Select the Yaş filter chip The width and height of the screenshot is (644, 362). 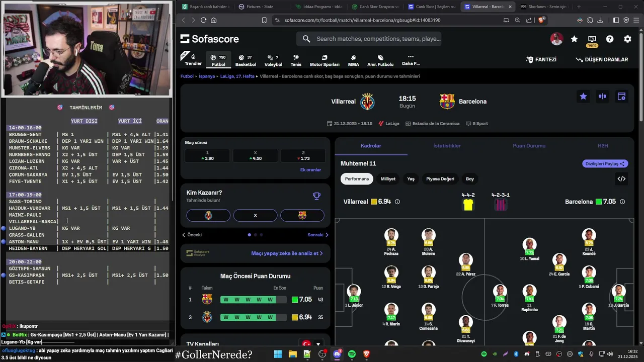[x=411, y=178]
